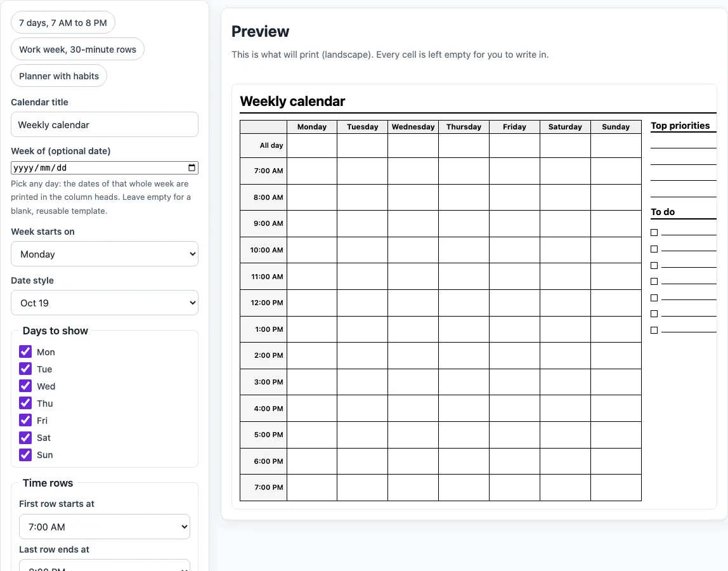Image resolution: width=728 pixels, height=571 pixels.
Task: Open the 'Last row ends at' dropdown
Action: pyautogui.click(x=105, y=565)
